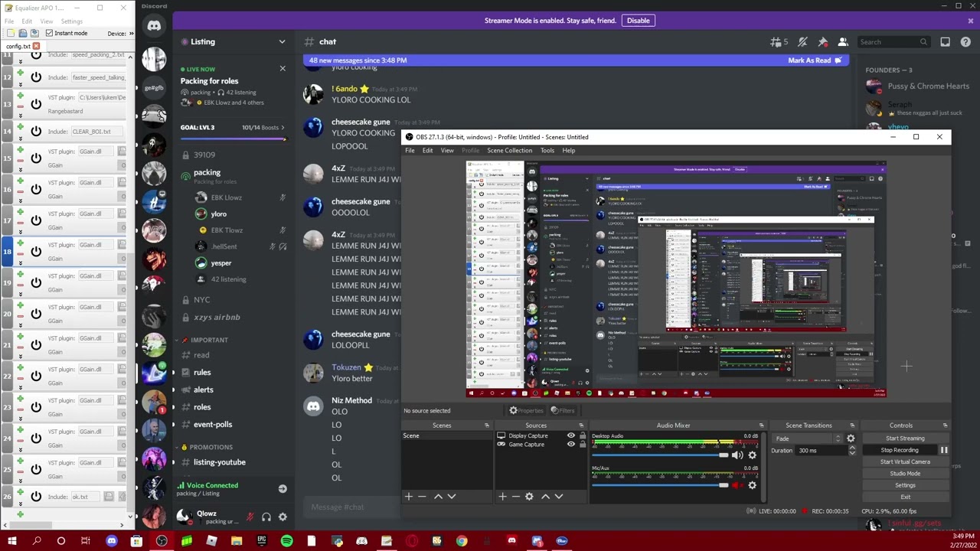Pause recording button in OBS Controls
The height and width of the screenshot is (551, 980).
tap(944, 450)
